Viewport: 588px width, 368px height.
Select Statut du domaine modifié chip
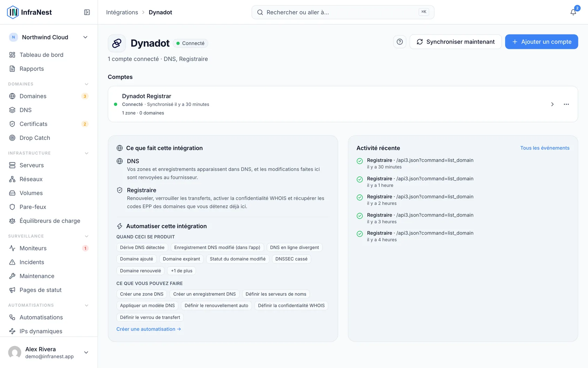[238, 259]
